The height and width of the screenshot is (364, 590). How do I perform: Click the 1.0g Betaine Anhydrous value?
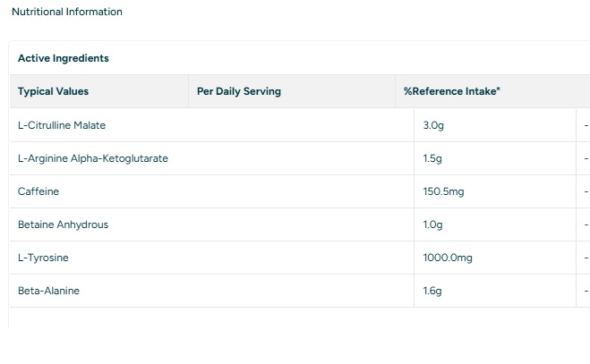432,224
